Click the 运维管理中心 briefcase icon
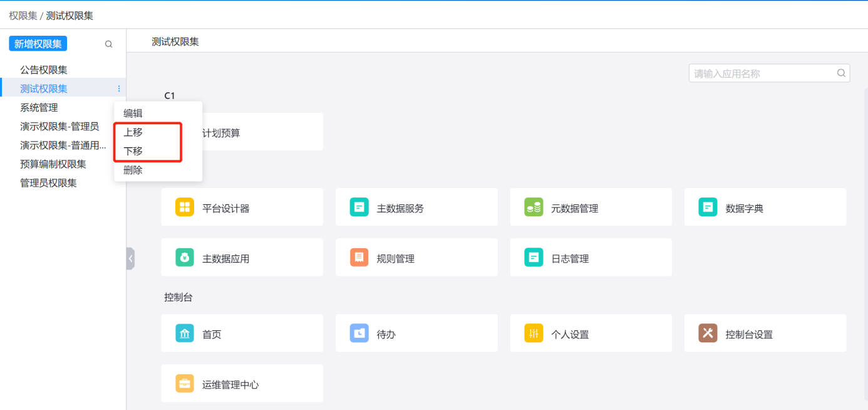Image resolution: width=868 pixels, height=410 pixels. [185, 384]
